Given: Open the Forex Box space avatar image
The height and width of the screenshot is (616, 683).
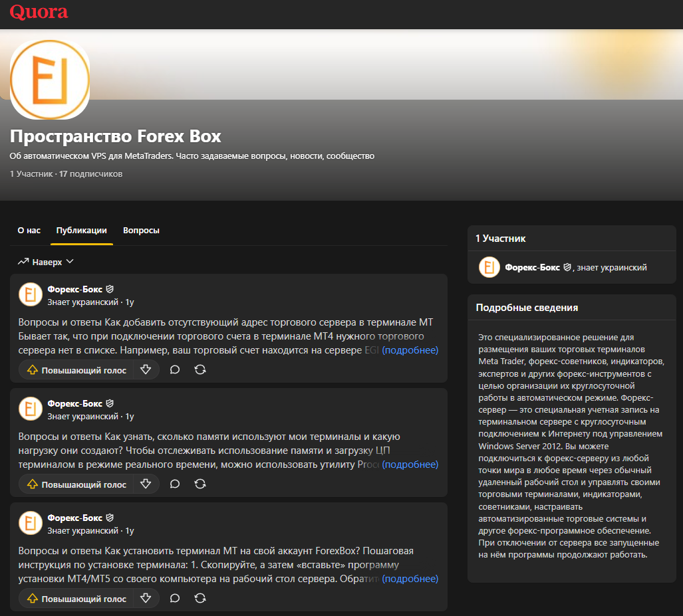Looking at the screenshot, I should coord(50,80).
